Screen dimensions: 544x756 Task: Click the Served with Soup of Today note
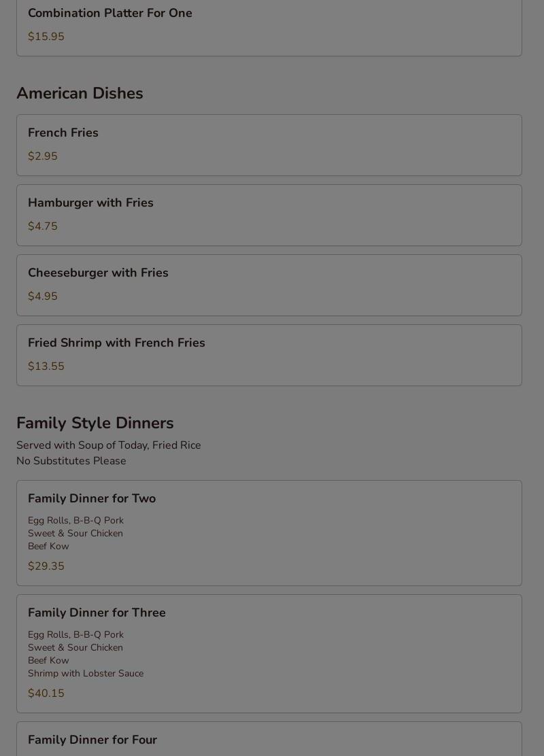109,445
